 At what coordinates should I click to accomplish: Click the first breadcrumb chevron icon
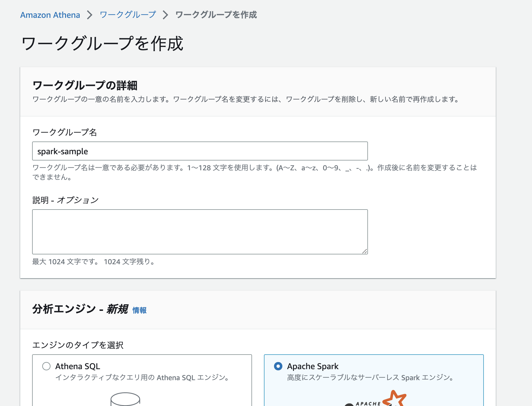[x=90, y=15]
